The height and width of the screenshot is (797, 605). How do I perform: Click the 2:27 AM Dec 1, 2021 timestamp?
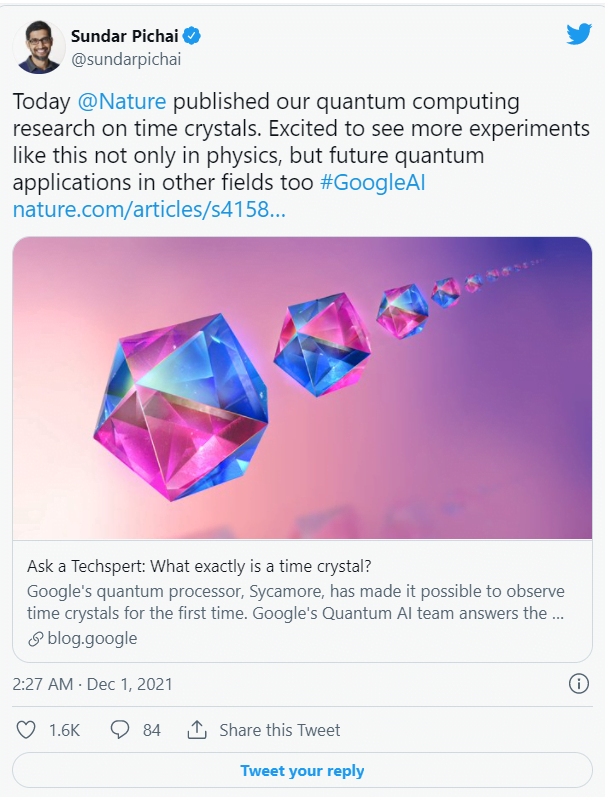[93, 684]
